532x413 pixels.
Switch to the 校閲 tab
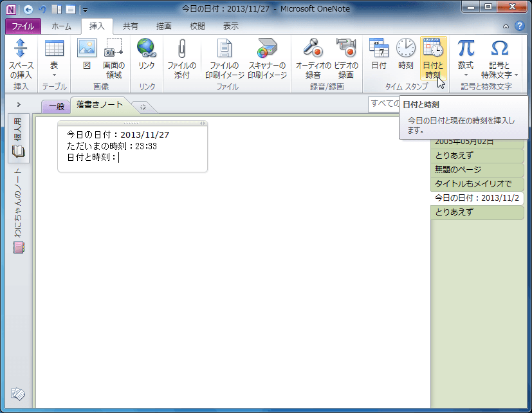pyautogui.click(x=197, y=26)
